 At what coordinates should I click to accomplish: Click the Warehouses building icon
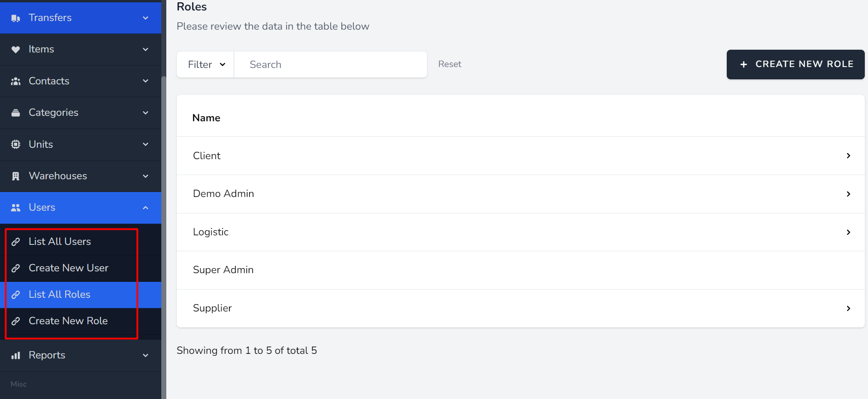coord(15,176)
